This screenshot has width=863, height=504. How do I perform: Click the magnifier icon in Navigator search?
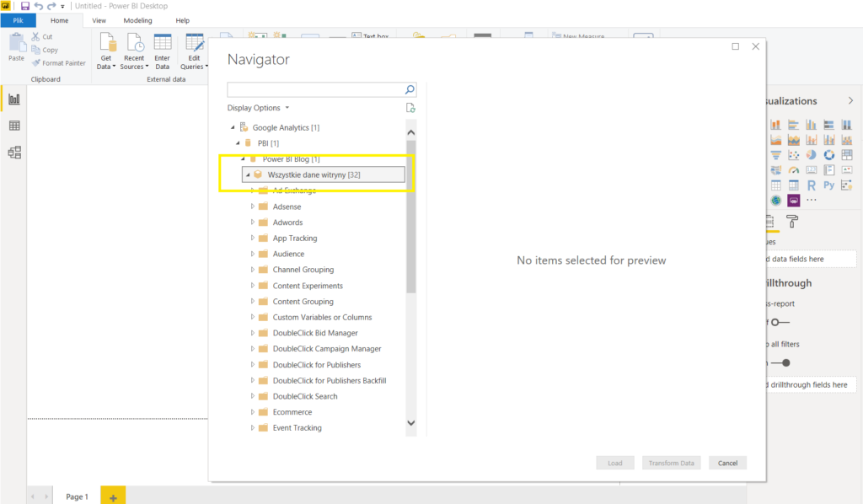click(x=410, y=89)
